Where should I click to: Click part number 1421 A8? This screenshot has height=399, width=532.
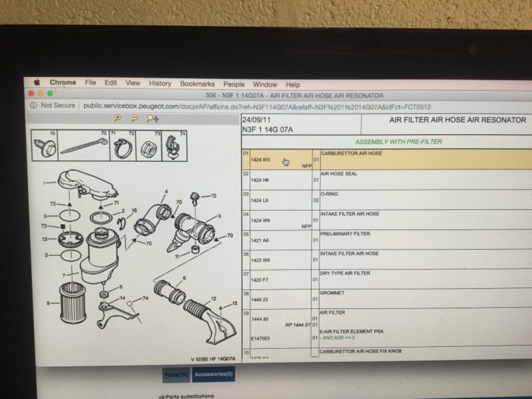click(260, 240)
